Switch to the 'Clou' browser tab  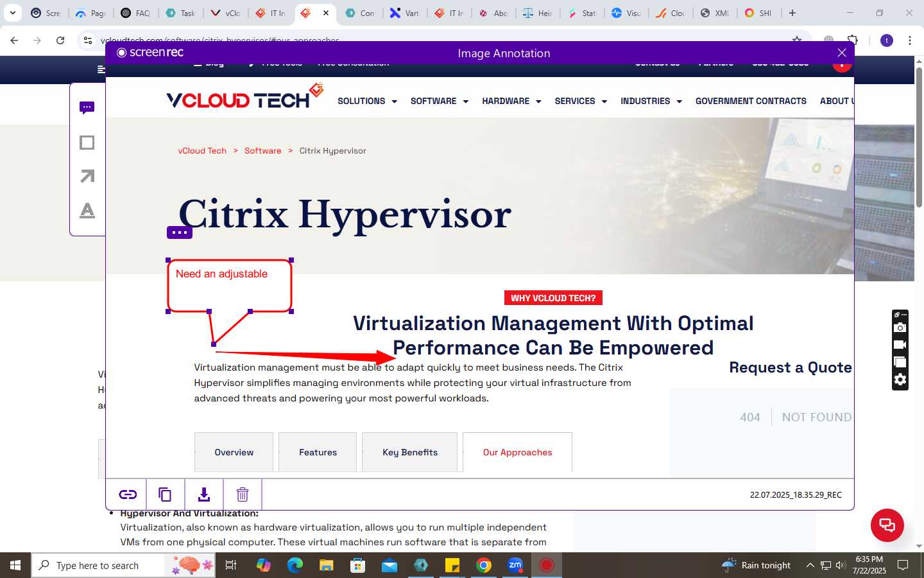tap(671, 13)
